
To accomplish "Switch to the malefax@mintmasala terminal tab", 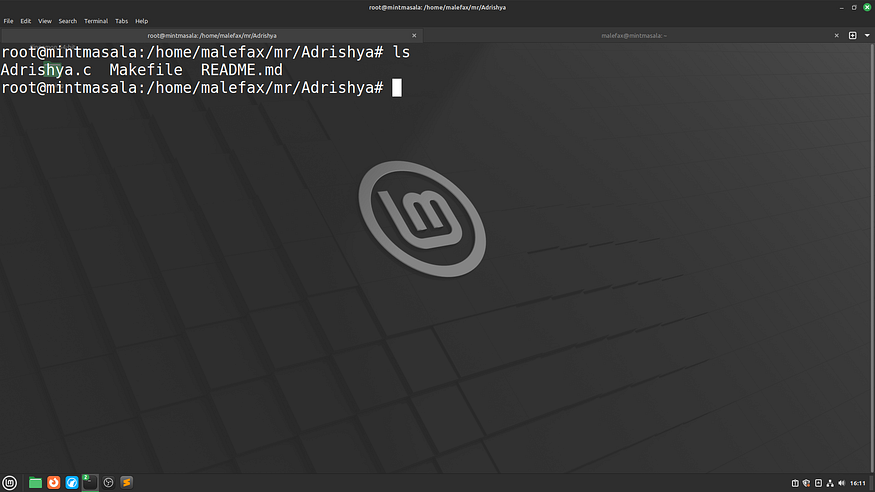I will (x=634, y=36).
